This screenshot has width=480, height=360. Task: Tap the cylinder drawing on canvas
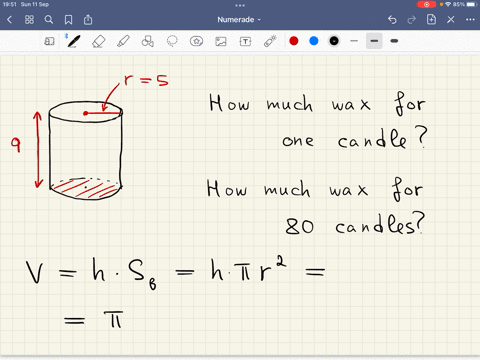tap(86, 151)
